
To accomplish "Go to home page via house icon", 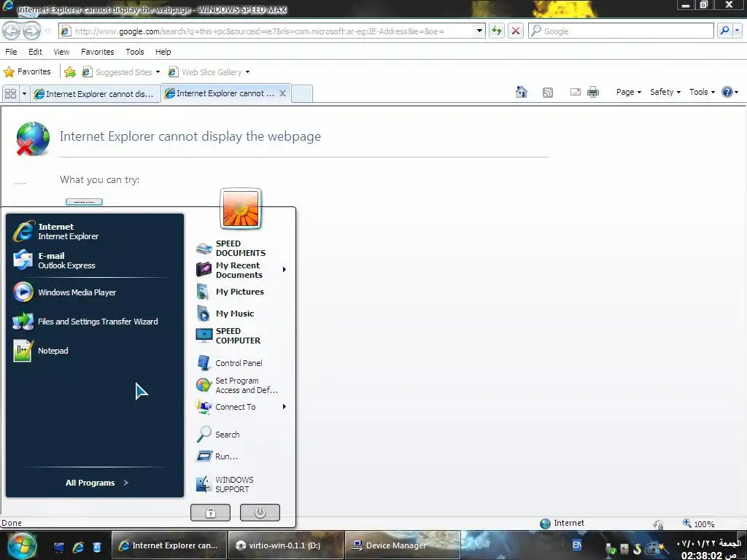I will point(522,92).
